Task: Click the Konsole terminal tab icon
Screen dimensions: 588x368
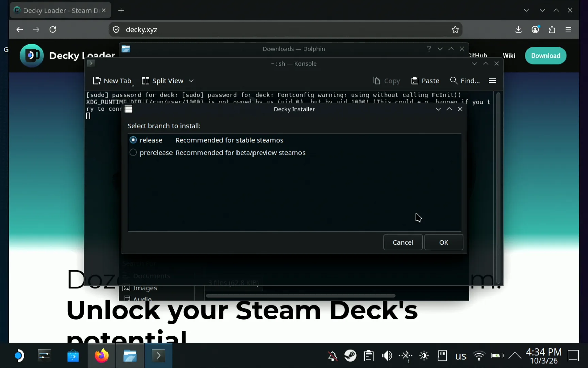Action: (x=91, y=63)
